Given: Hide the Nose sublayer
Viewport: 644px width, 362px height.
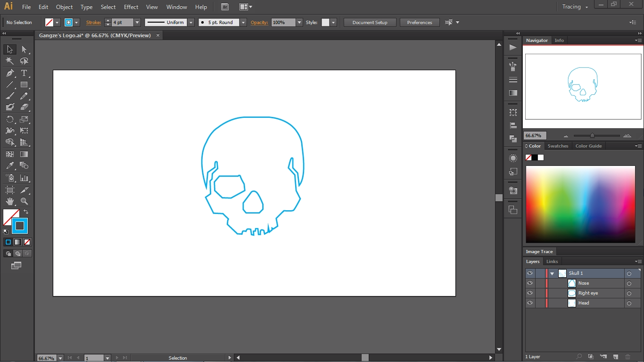Looking at the screenshot, I should 530,283.
